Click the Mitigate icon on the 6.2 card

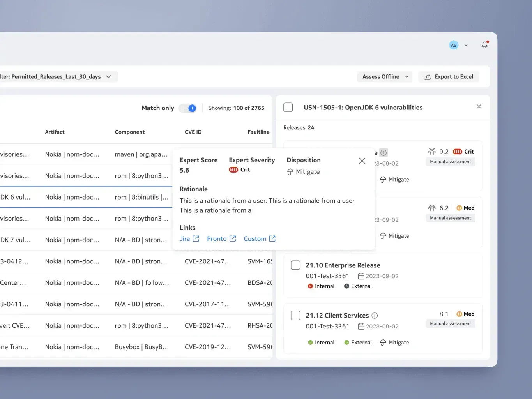coord(383,236)
